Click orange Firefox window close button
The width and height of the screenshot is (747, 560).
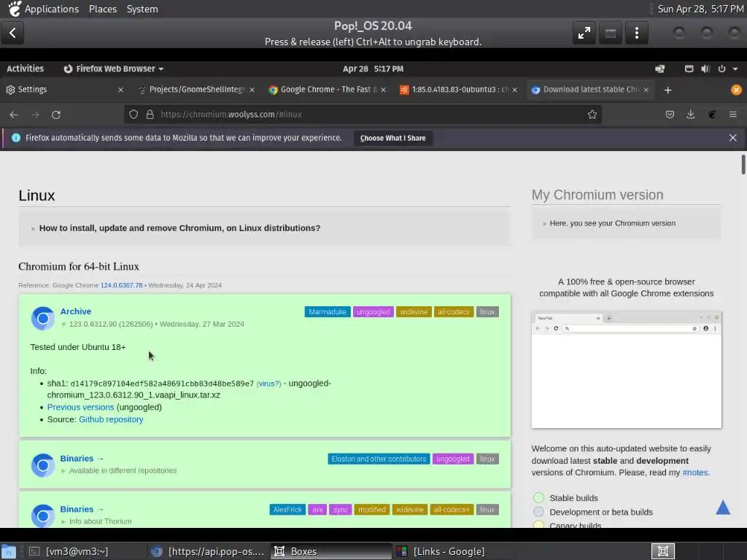click(736, 90)
